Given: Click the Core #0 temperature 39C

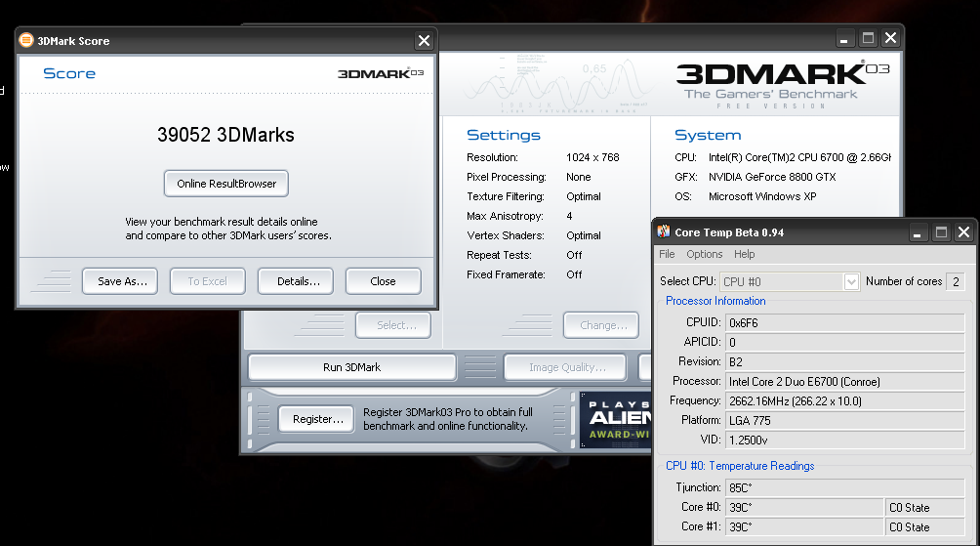Looking at the screenshot, I should [x=804, y=507].
